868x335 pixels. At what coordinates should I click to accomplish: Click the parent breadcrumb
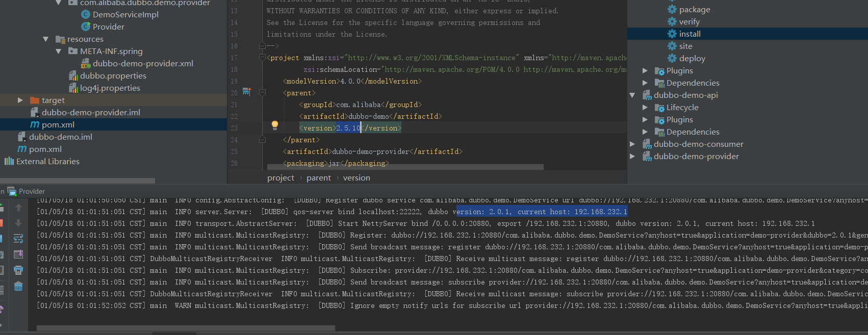(319, 177)
